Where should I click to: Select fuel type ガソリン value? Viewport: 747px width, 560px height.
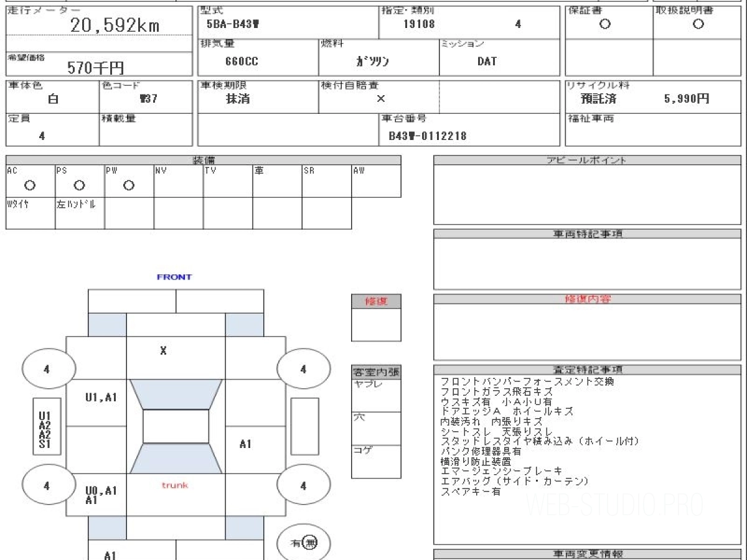point(372,62)
